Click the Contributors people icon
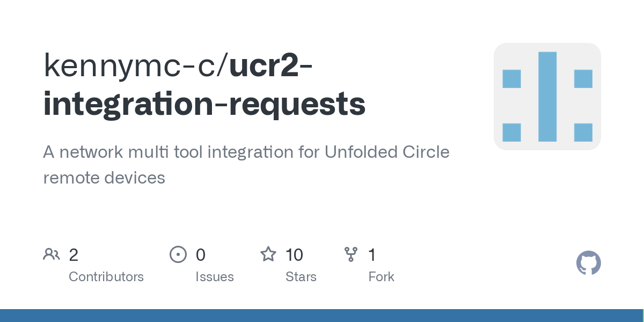This screenshot has height=322, width=644. [52, 254]
